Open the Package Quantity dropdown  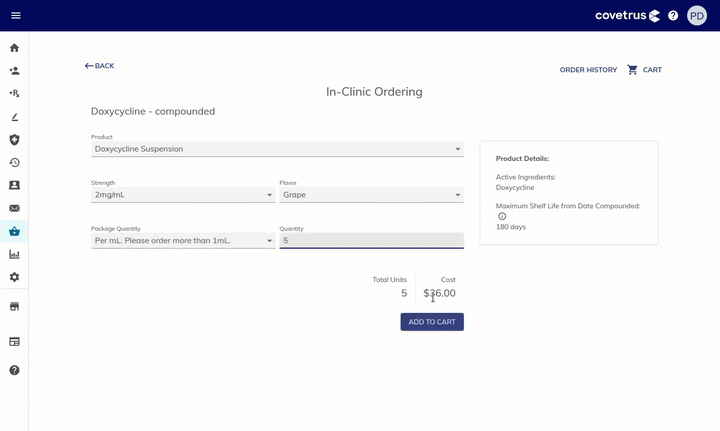(183, 241)
